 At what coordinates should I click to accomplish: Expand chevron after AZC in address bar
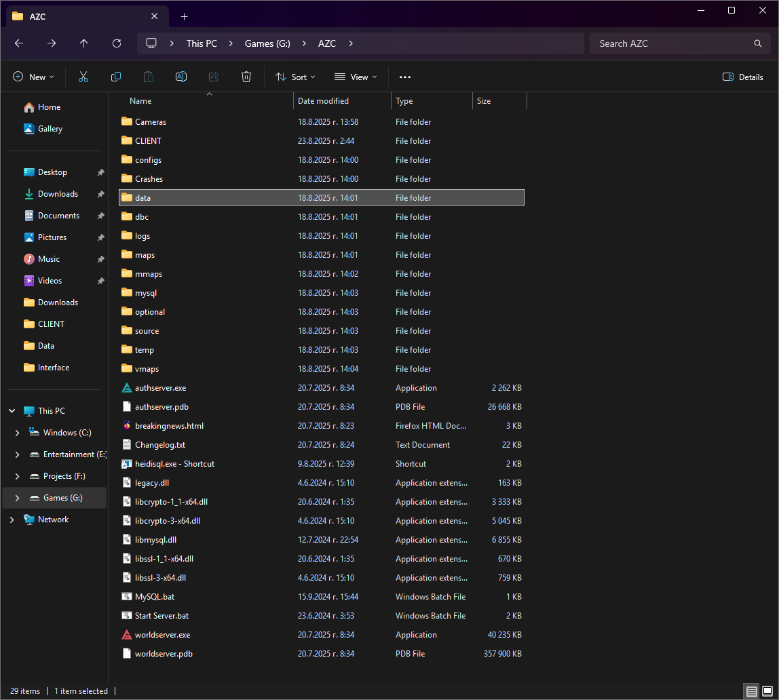351,43
